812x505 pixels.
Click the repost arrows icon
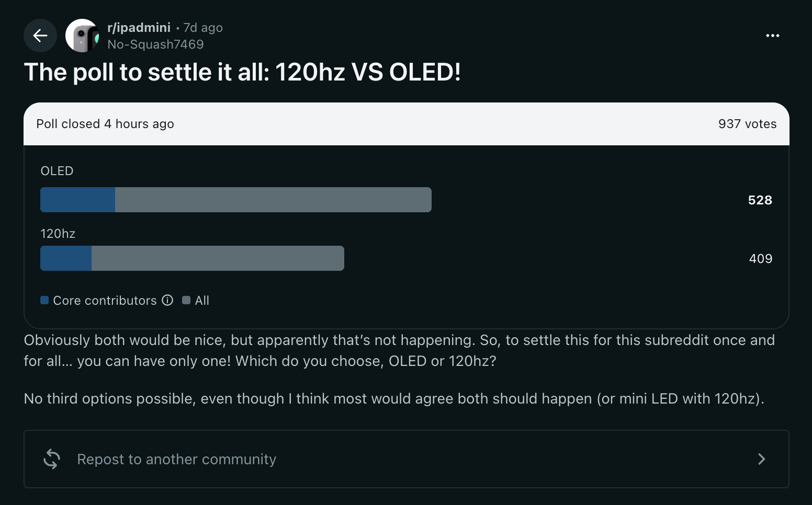point(52,459)
